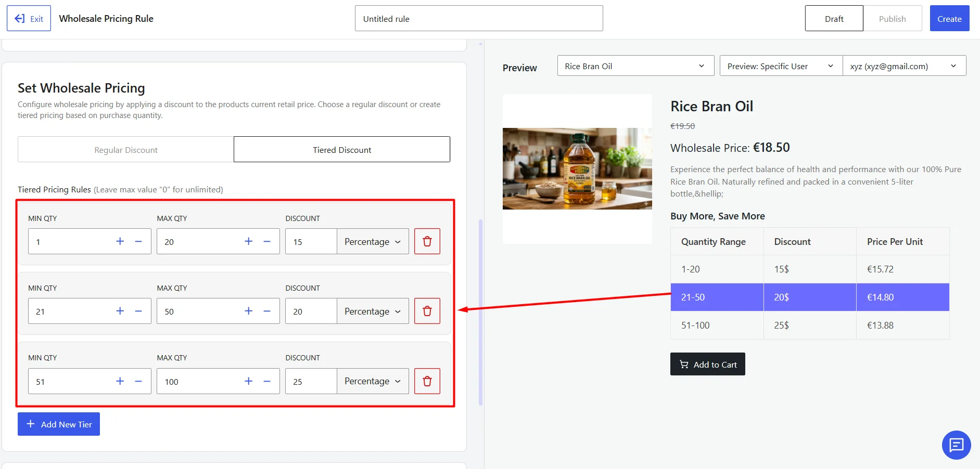Screen dimensions: 980x469
Task: Click Add New Tier button
Action: tap(59, 424)
